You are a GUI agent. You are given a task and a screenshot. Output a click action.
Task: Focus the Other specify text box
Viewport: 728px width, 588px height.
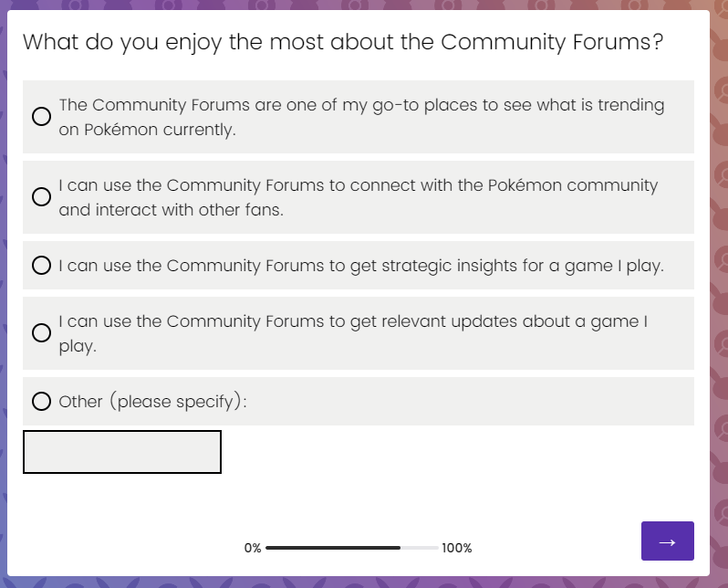coord(122,452)
